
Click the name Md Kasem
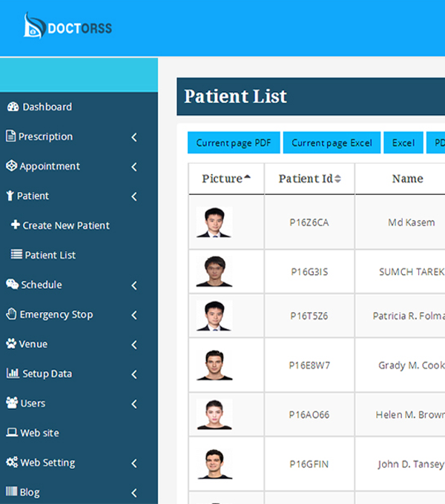click(411, 222)
